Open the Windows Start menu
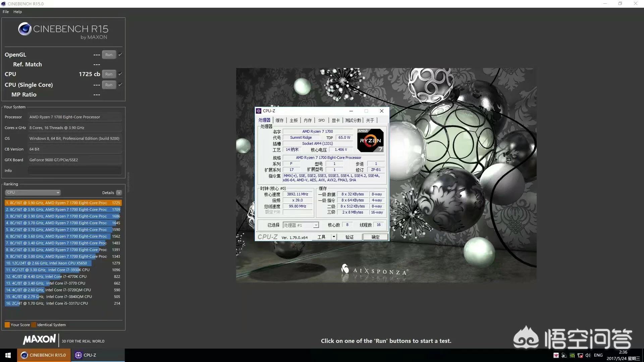 click(8, 355)
